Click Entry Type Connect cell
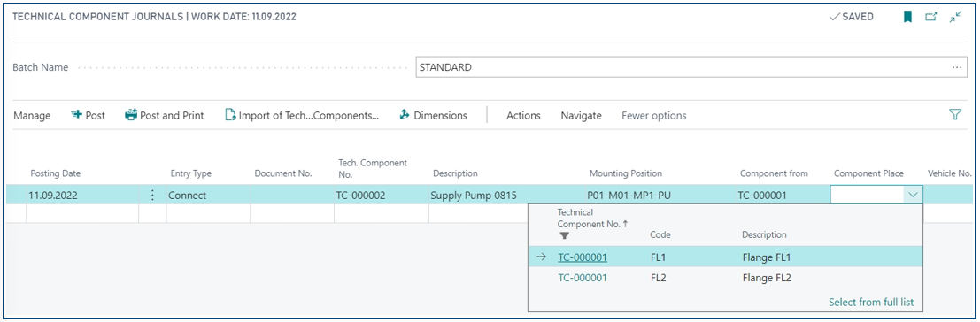This screenshot has width=980, height=322. point(208,195)
